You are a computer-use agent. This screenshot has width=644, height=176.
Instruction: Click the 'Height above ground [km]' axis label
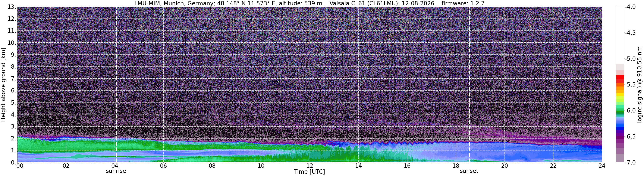coord(3,85)
